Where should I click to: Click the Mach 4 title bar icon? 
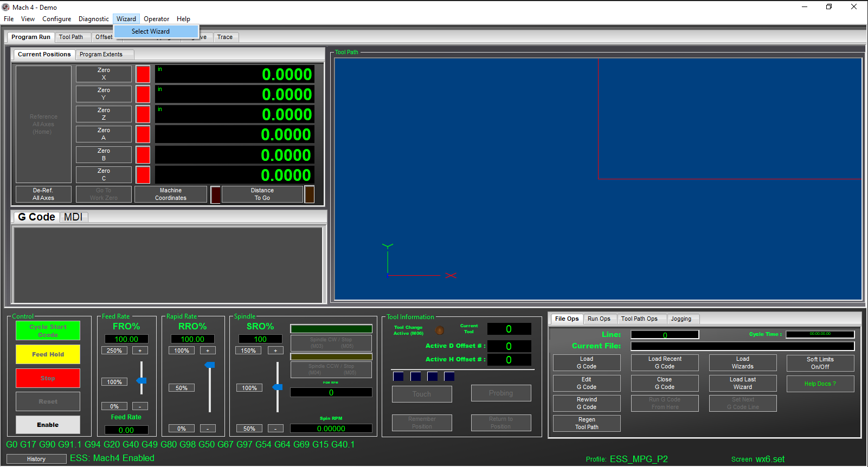6,7
